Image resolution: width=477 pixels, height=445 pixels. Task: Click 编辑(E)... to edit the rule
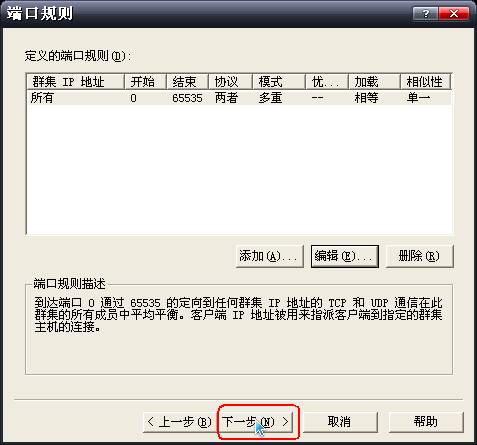[x=345, y=256]
